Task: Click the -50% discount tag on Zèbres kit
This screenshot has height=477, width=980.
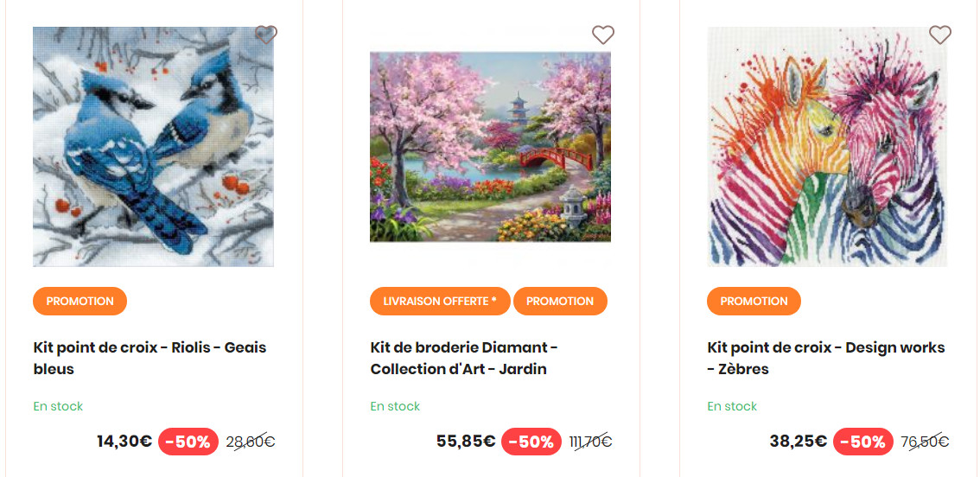Action: (862, 442)
